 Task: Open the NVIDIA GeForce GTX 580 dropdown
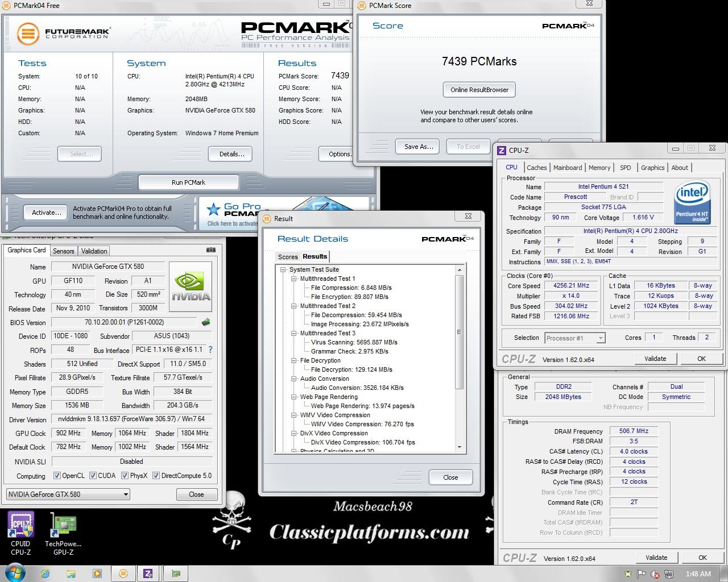point(68,494)
